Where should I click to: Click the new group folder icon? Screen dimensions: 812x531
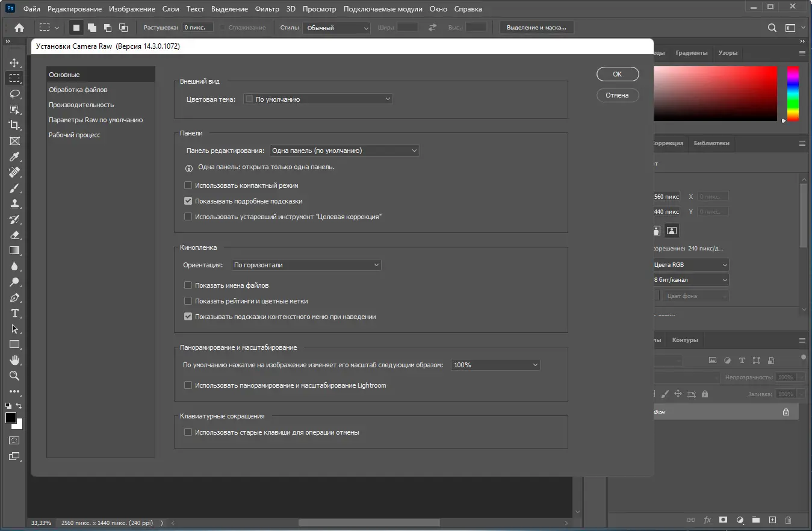756,520
